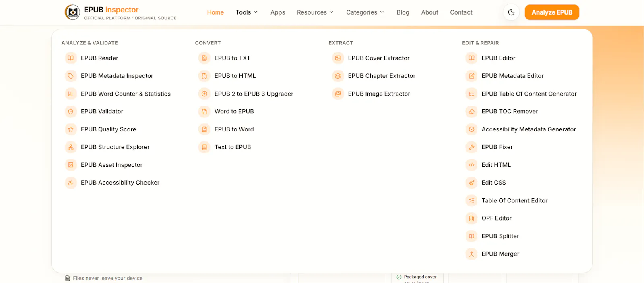Click the EPUB Inspector logo icon

[x=72, y=12]
